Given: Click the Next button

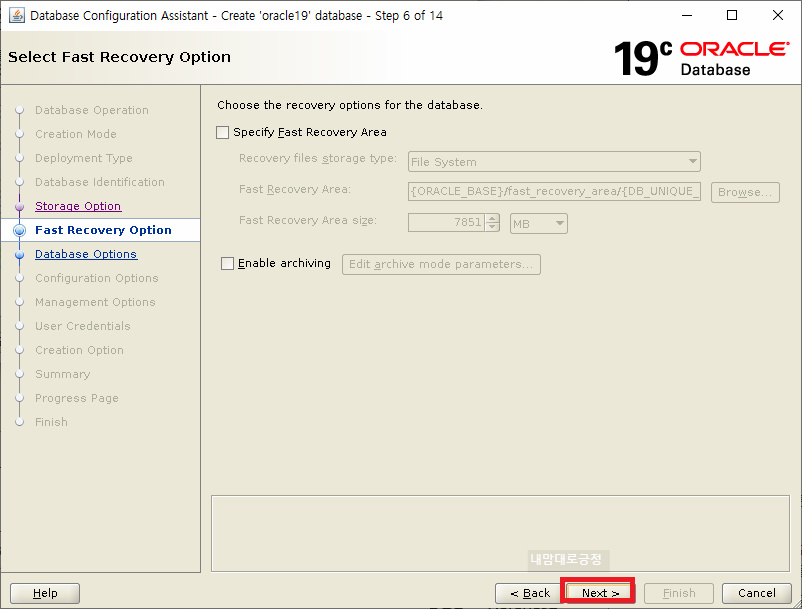Looking at the screenshot, I should [x=600, y=593].
